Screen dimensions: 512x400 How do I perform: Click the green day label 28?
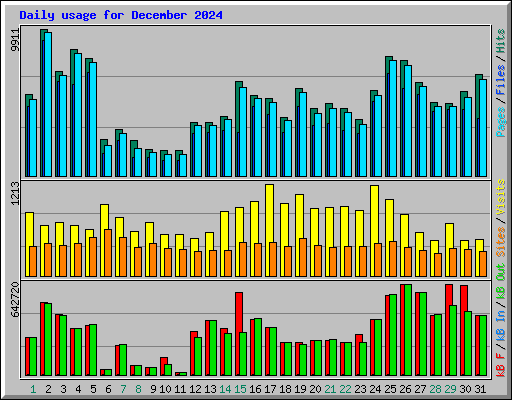coord(435,389)
